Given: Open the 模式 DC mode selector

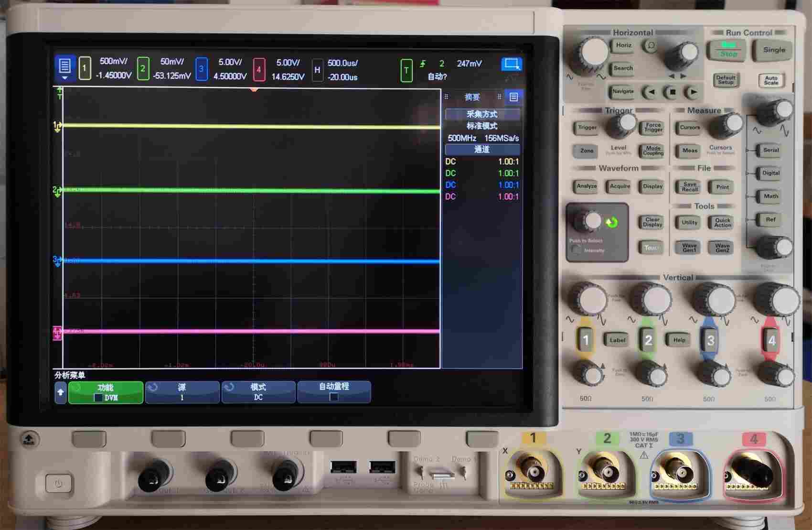Looking at the screenshot, I should (x=258, y=392).
